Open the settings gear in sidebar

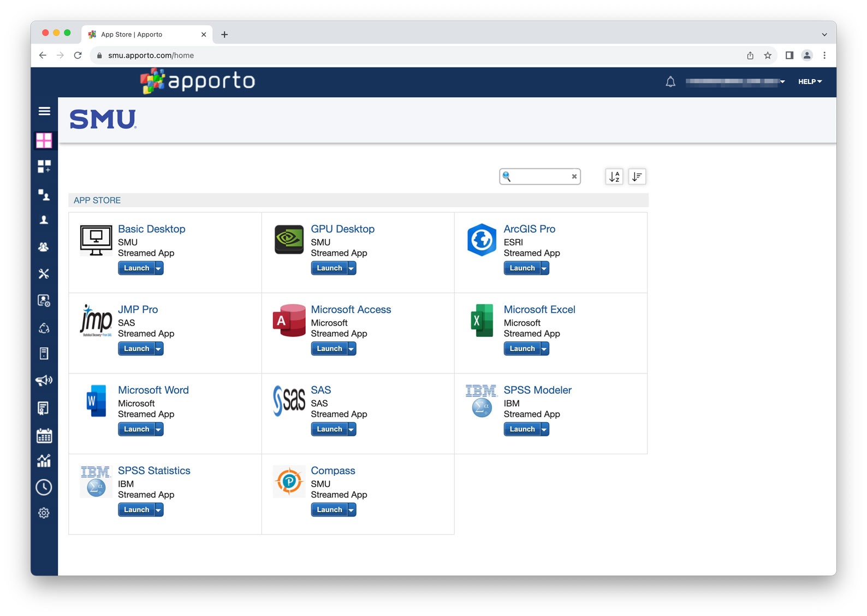coord(44,513)
